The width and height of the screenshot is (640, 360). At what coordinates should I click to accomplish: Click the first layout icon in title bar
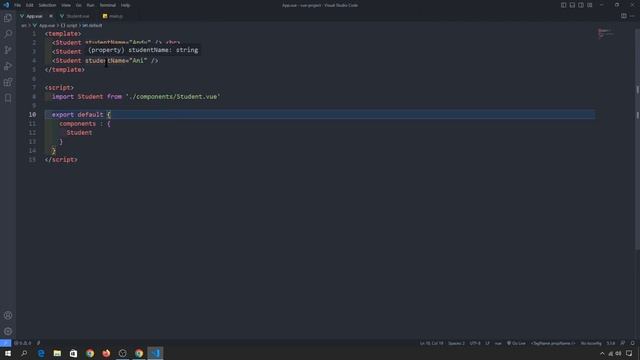pyautogui.click(x=563, y=5)
